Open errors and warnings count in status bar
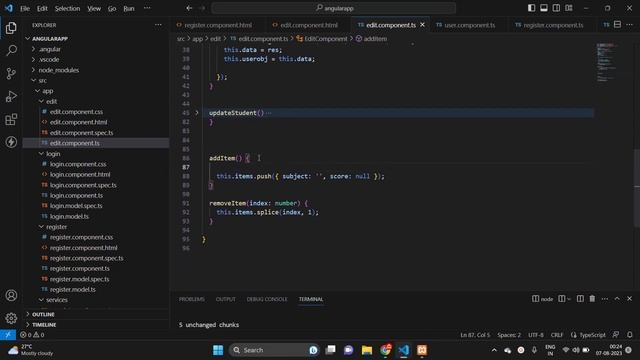This screenshot has height=360, width=640. click(x=32, y=335)
